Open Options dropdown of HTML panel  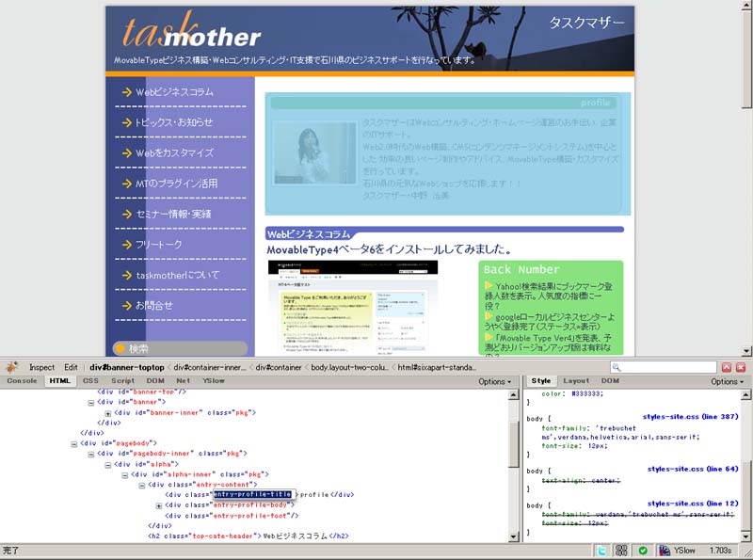coord(494,381)
